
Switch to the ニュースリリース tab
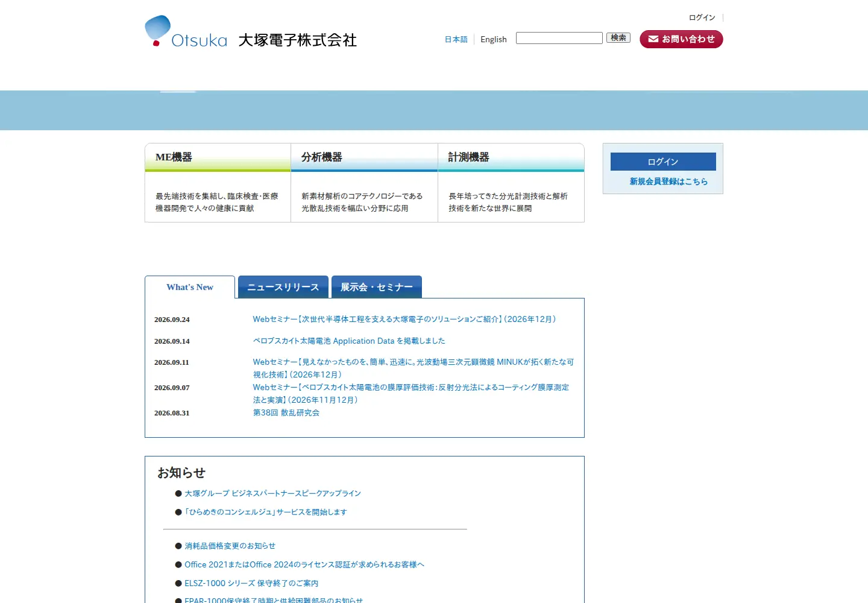coord(283,287)
